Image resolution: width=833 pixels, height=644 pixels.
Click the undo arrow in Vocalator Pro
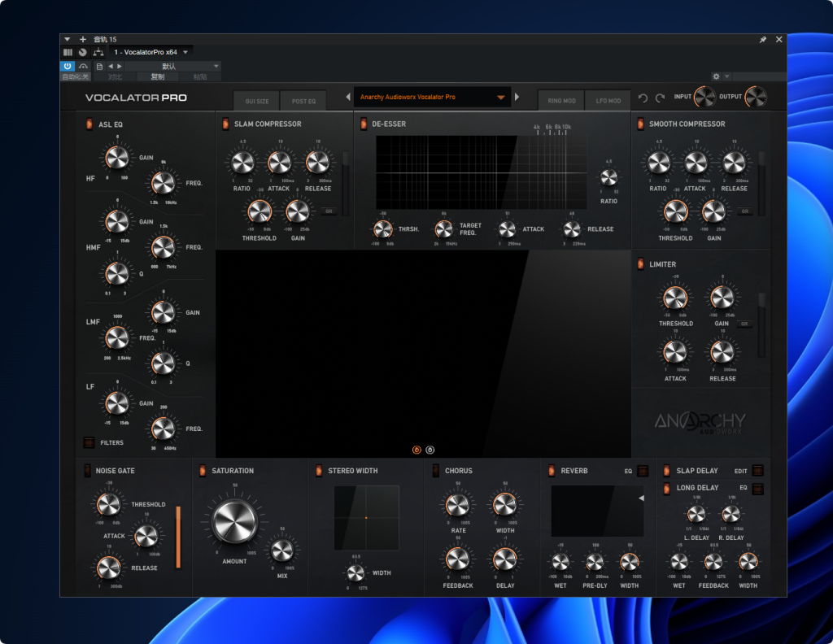click(643, 98)
